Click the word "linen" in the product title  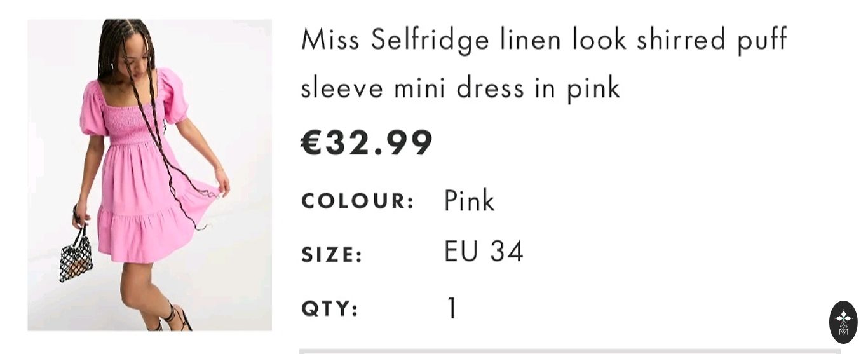pos(530,40)
